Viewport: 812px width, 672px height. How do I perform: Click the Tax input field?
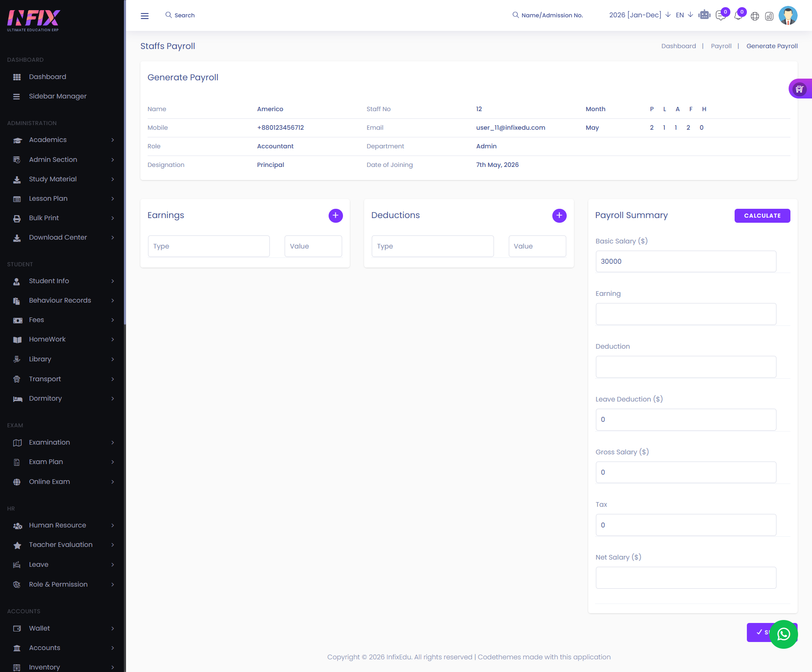(686, 525)
